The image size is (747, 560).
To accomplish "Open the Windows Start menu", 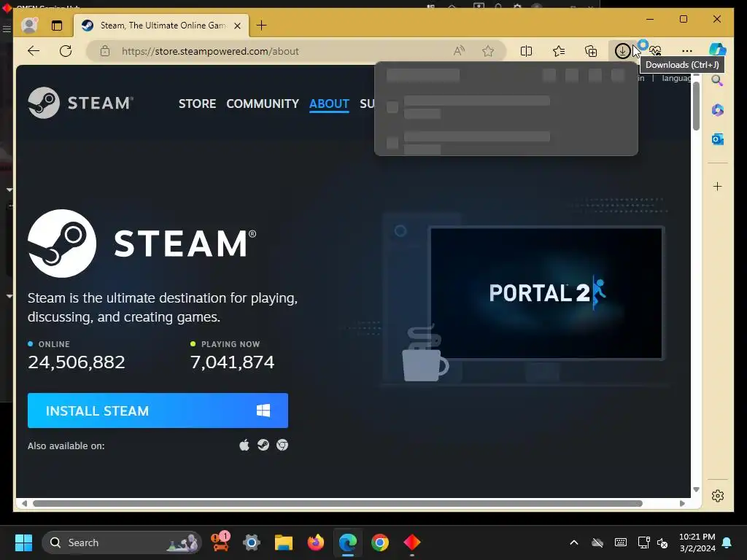I will (x=23, y=542).
